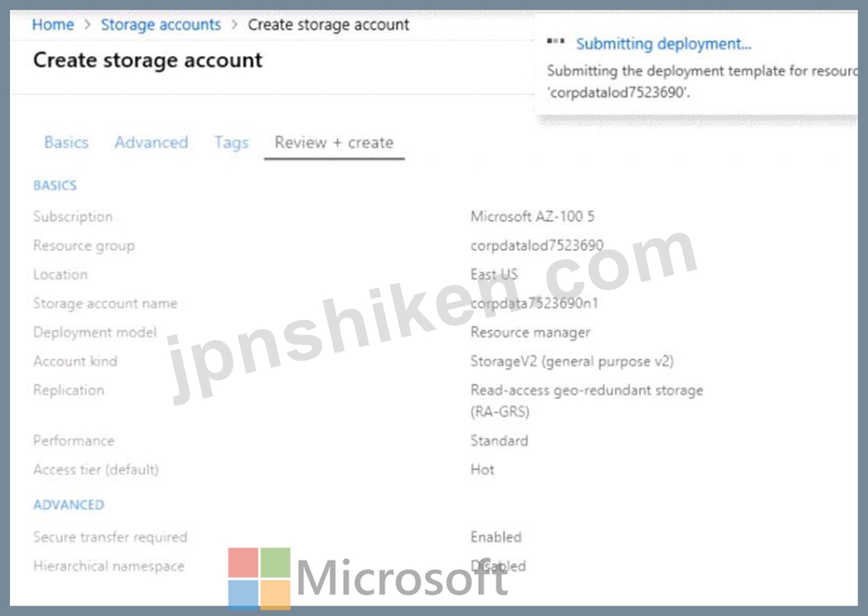Image resolution: width=868 pixels, height=616 pixels.
Task: Click the Account kind label
Action: click(75, 361)
